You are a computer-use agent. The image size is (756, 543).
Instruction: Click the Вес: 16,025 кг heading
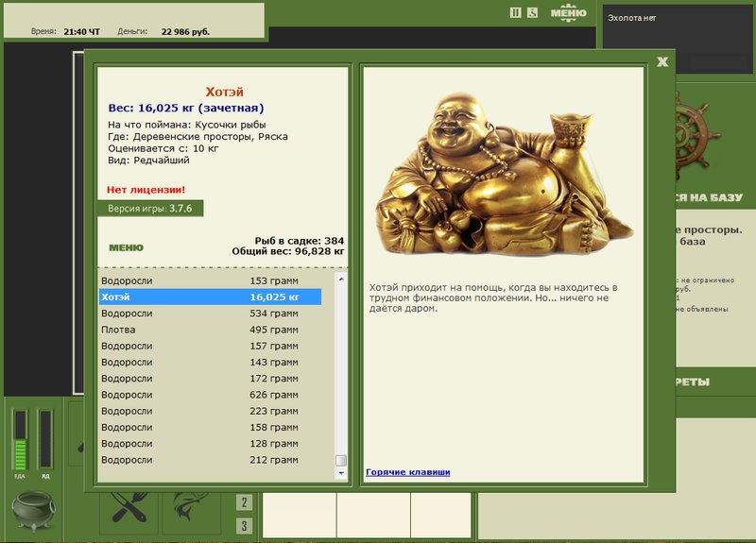coord(186,108)
